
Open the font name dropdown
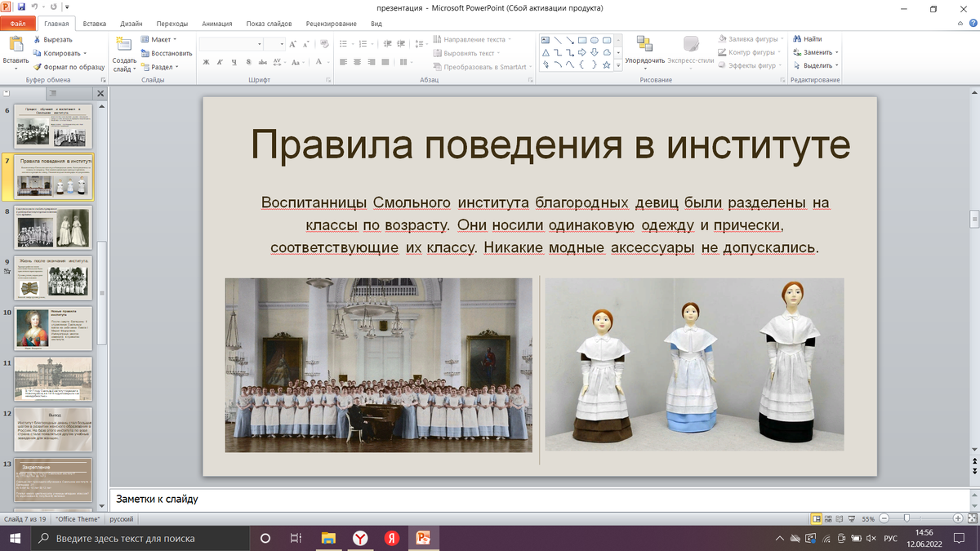[x=260, y=43]
